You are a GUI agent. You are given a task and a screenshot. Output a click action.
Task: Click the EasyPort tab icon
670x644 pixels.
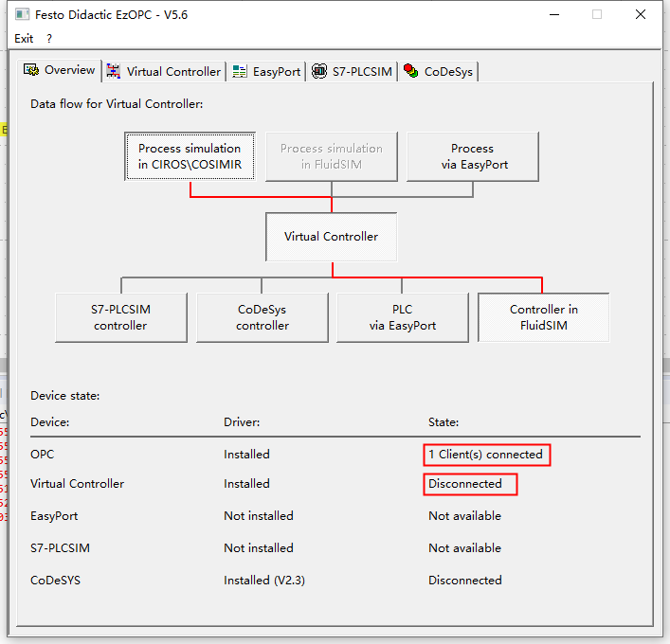[239, 71]
